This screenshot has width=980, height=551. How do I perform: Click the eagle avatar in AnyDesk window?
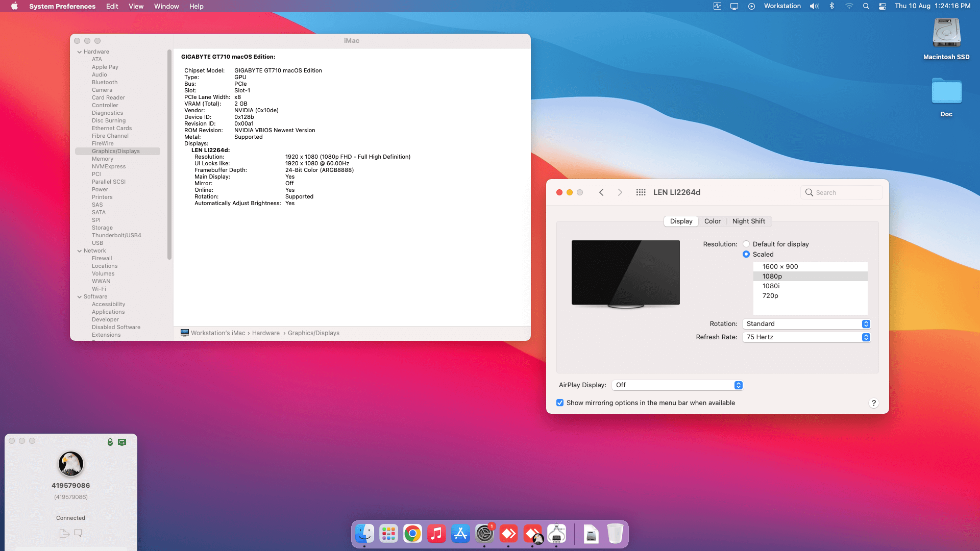coord(70,464)
